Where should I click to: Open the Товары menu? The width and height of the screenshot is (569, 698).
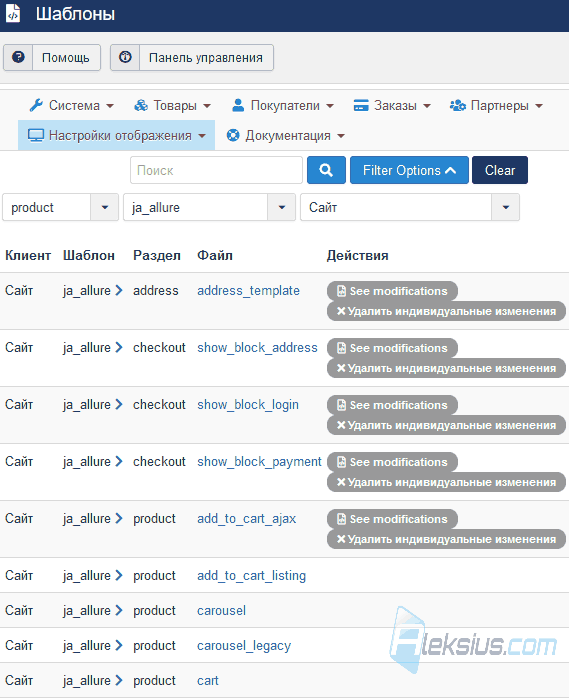pyautogui.click(x=172, y=106)
